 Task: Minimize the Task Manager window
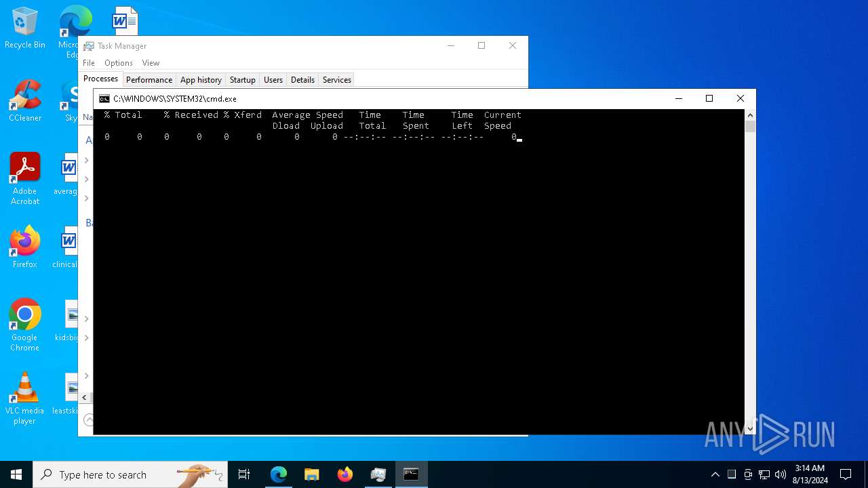click(x=451, y=45)
